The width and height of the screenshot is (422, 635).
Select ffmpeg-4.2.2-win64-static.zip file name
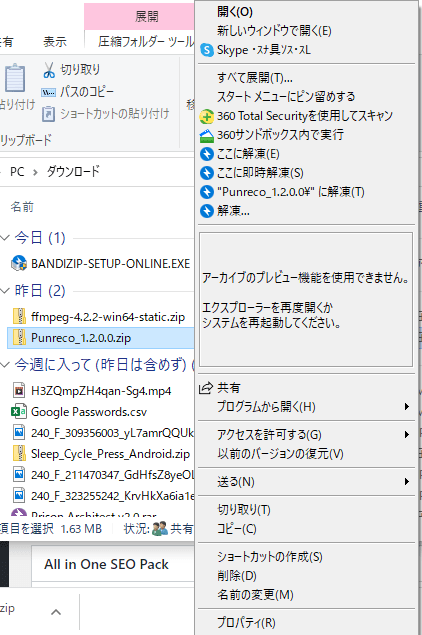click(108, 317)
